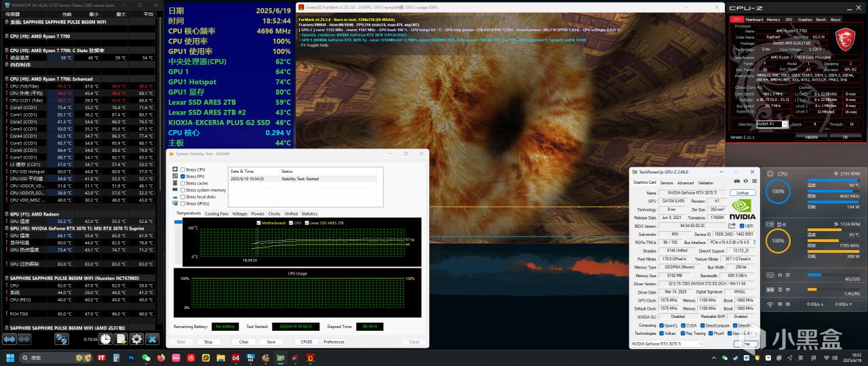Open HWiNFO sensor settings gear icon
Image resolution: width=868 pixels, height=366 pixels.
pos(136,339)
